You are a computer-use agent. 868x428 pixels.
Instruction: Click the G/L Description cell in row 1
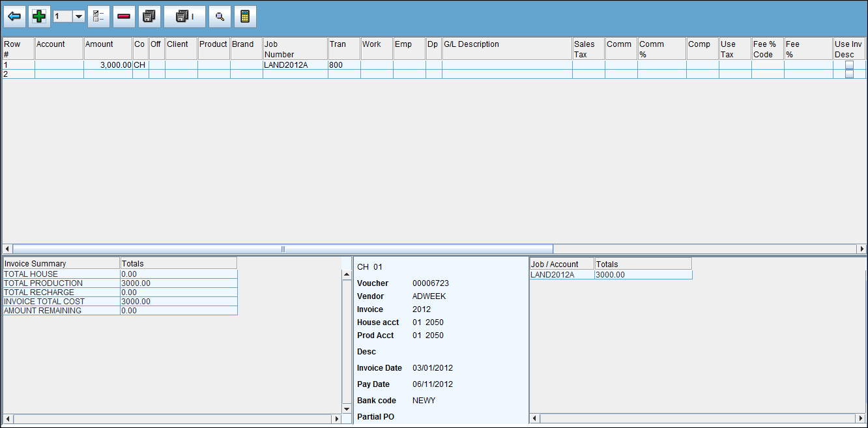tap(507, 65)
